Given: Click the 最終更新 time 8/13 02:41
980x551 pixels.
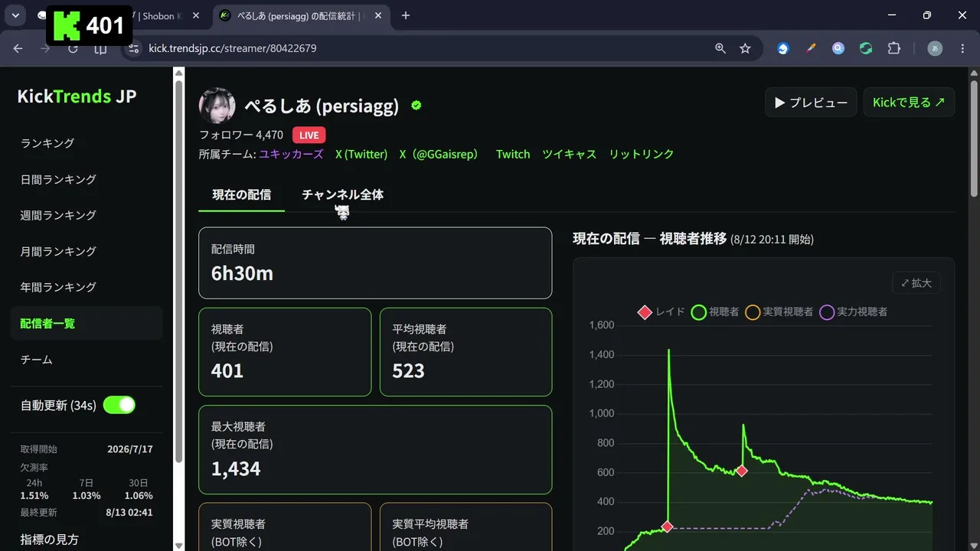Looking at the screenshot, I should tap(129, 513).
